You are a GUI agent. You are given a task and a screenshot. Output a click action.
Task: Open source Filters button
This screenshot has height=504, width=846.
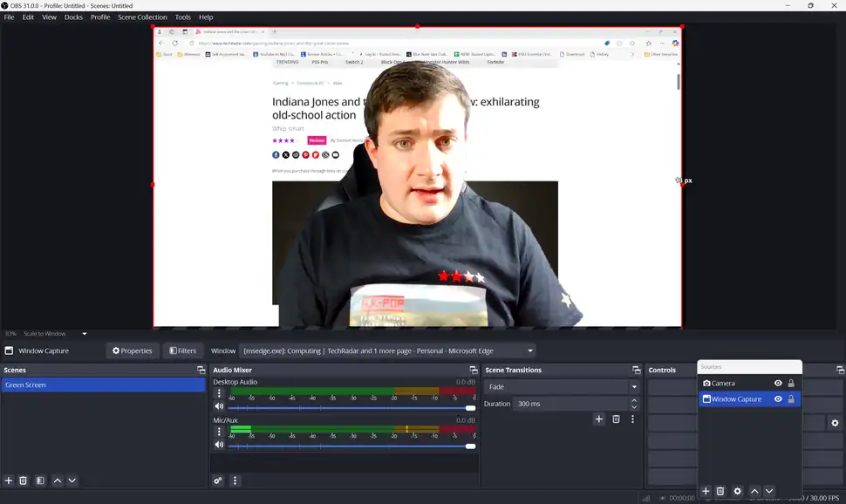coord(183,351)
